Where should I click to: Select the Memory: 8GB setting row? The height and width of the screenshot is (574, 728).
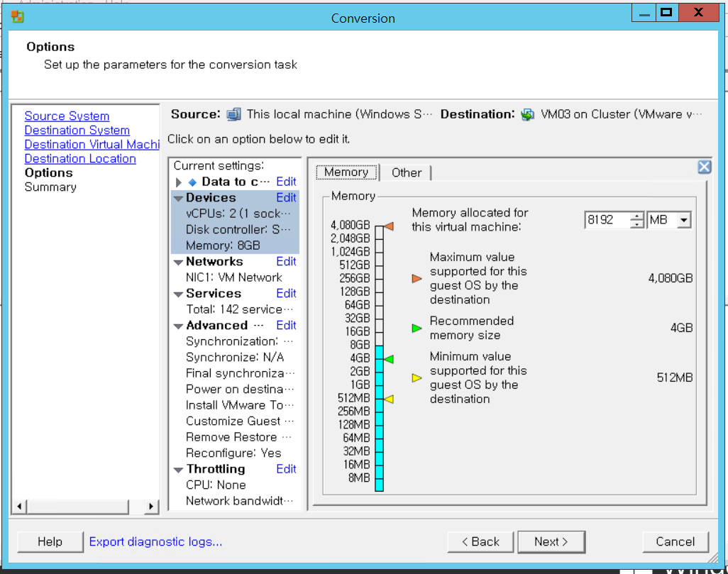coord(236,245)
